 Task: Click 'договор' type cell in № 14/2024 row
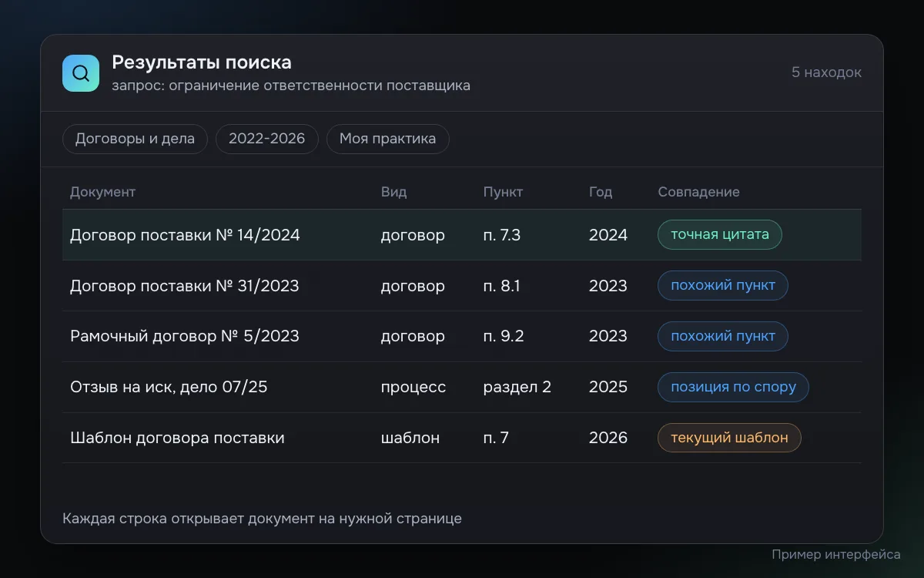[413, 235]
